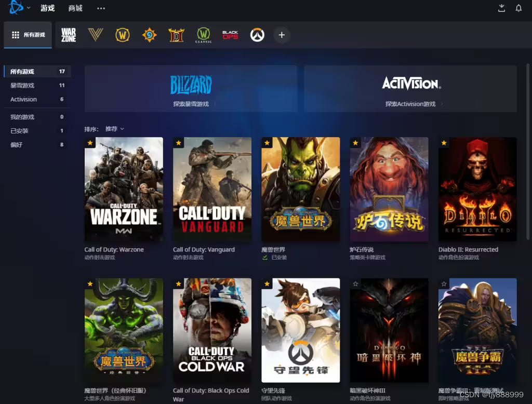Select 暴雪游戏 filter in sidebar
The image size is (532, 404).
(37, 86)
